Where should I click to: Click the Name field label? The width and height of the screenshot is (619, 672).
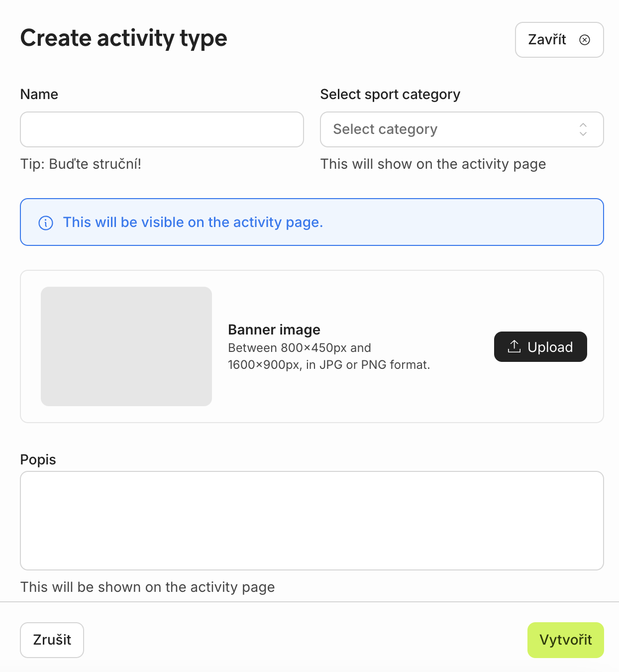(x=39, y=95)
